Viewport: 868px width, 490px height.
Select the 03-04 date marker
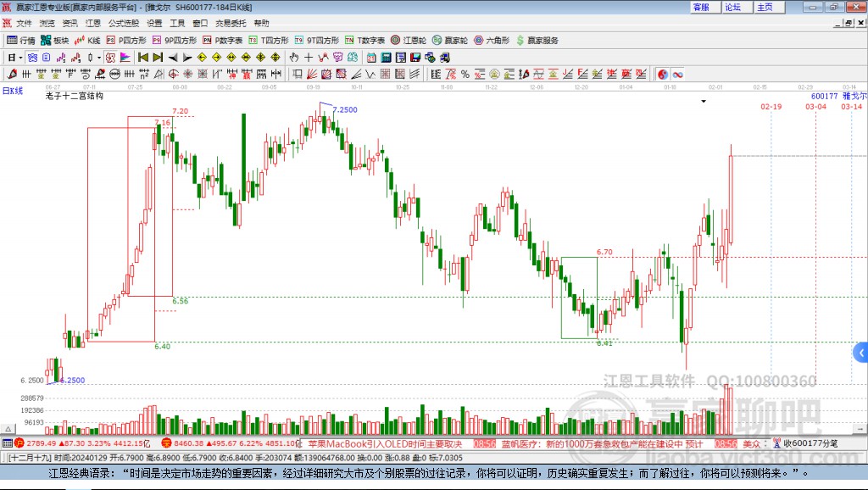point(816,106)
